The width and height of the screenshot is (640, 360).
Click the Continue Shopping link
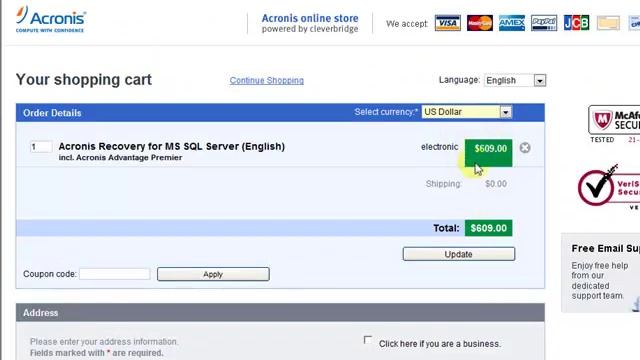[267, 80]
